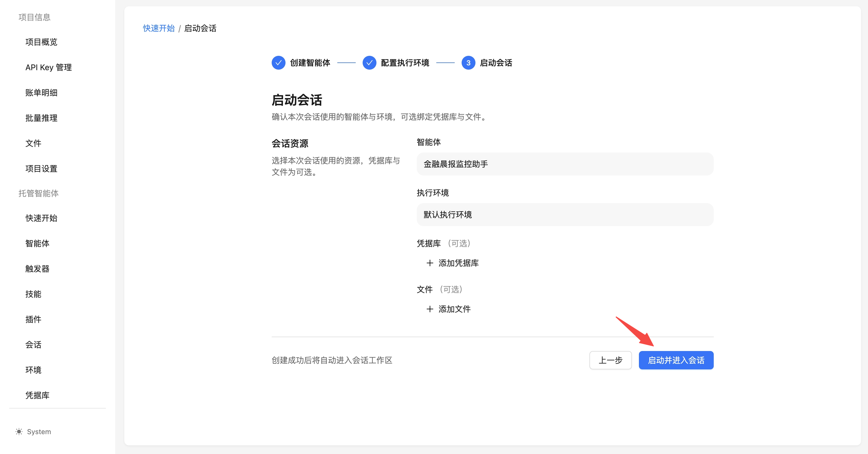Click the 创建成功后将自动进入会话工作区 note
This screenshot has height=454, width=868.
click(332, 360)
